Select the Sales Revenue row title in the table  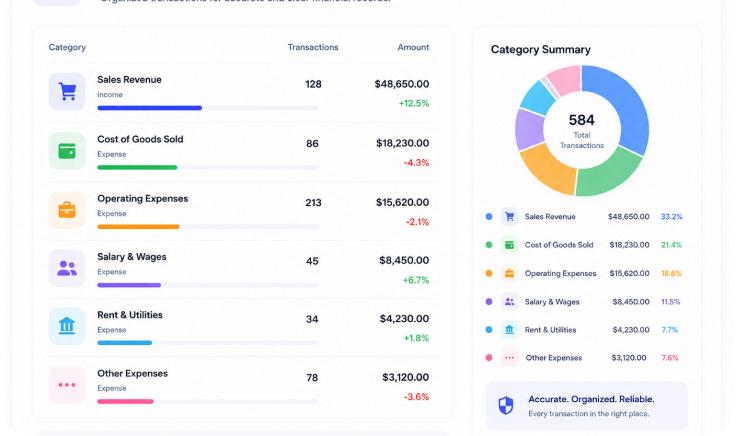(129, 80)
